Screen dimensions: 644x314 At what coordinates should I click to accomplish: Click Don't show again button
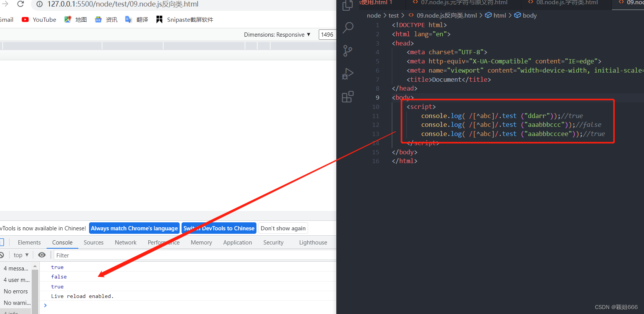click(x=283, y=228)
